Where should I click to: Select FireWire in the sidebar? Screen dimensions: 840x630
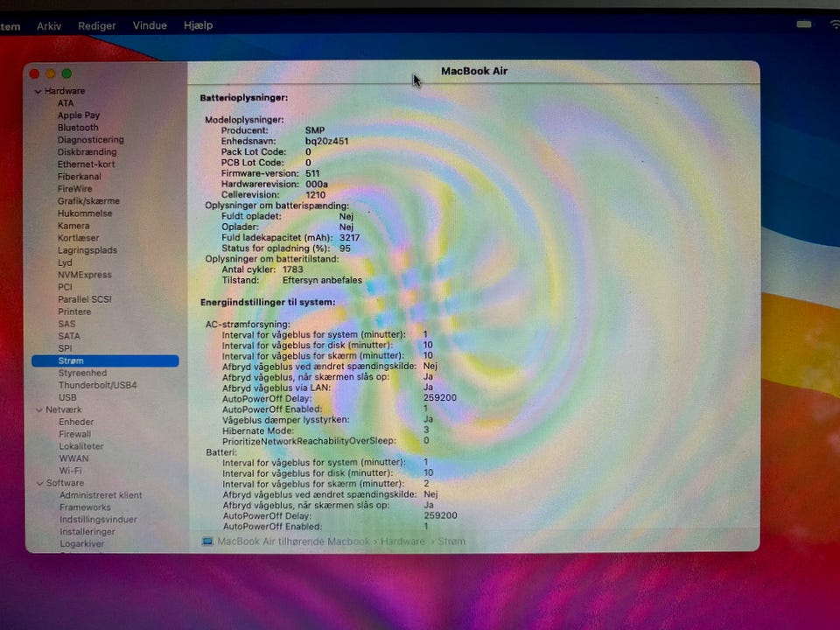74,189
